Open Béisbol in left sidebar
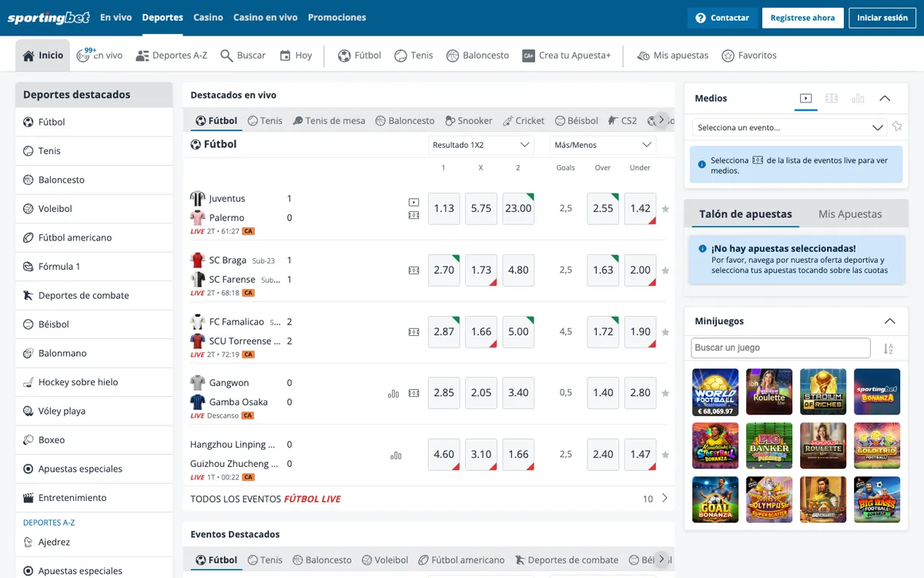 point(94,324)
